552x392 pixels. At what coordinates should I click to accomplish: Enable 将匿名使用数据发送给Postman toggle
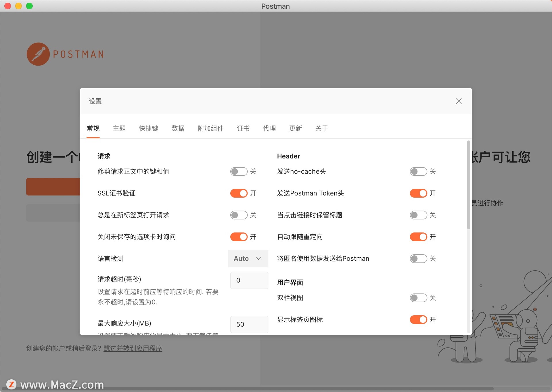[x=418, y=259]
